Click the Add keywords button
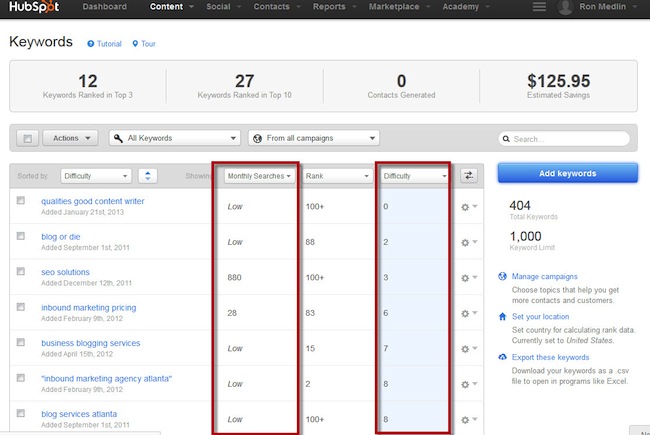This screenshot has height=435, width=650. [x=568, y=173]
